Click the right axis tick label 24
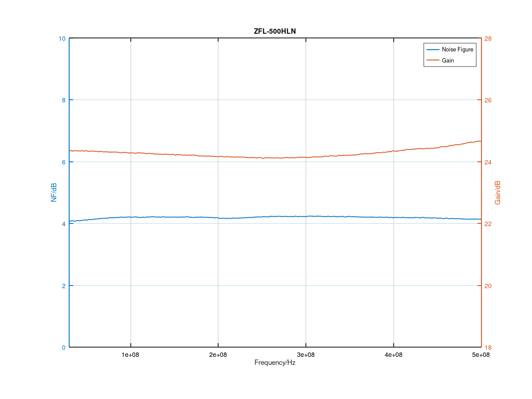 click(x=488, y=162)
